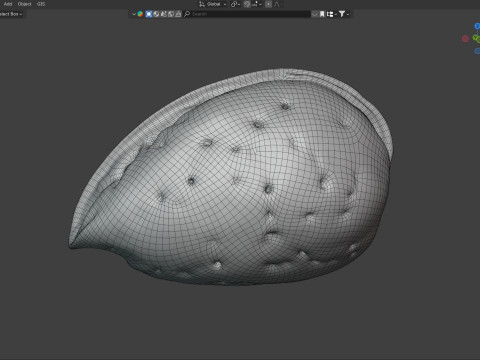Screen dimensions: 480x360
Task: Open the Object menu
Action: pyautogui.click(x=24, y=4)
